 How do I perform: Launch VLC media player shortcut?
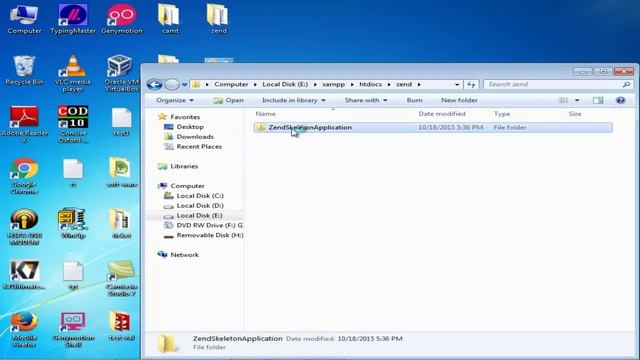point(73,73)
